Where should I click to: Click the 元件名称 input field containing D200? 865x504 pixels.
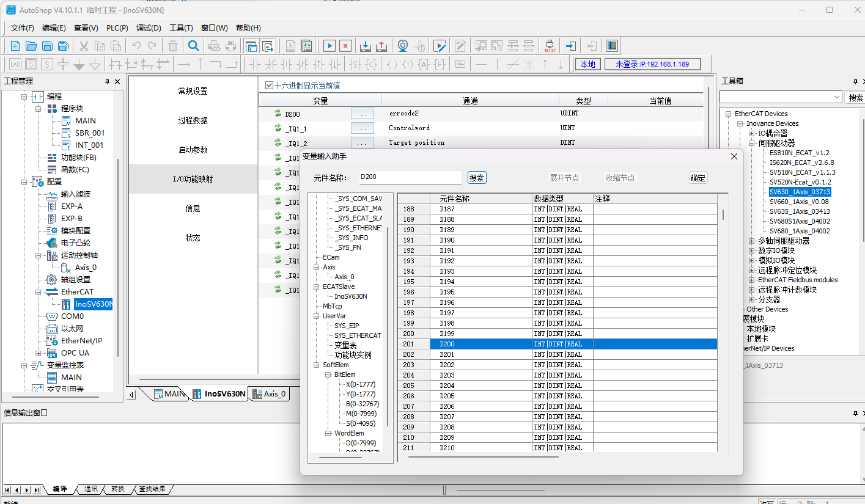(x=410, y=177)
